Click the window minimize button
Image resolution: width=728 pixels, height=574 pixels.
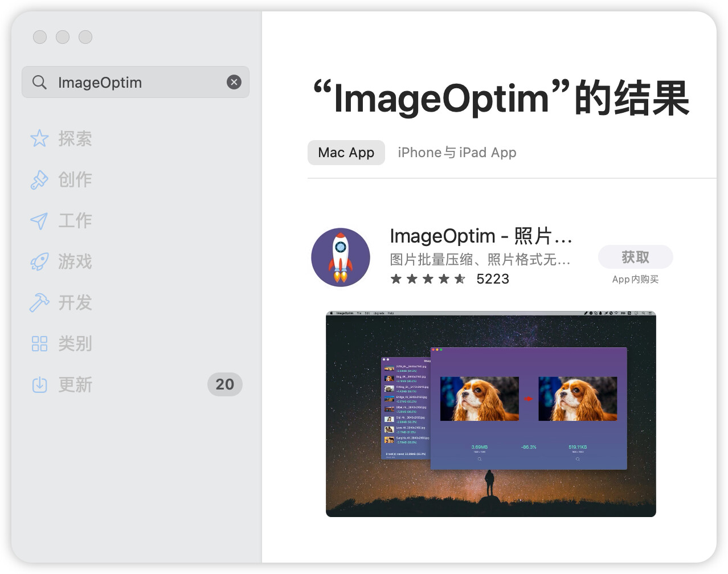point(63,37)
